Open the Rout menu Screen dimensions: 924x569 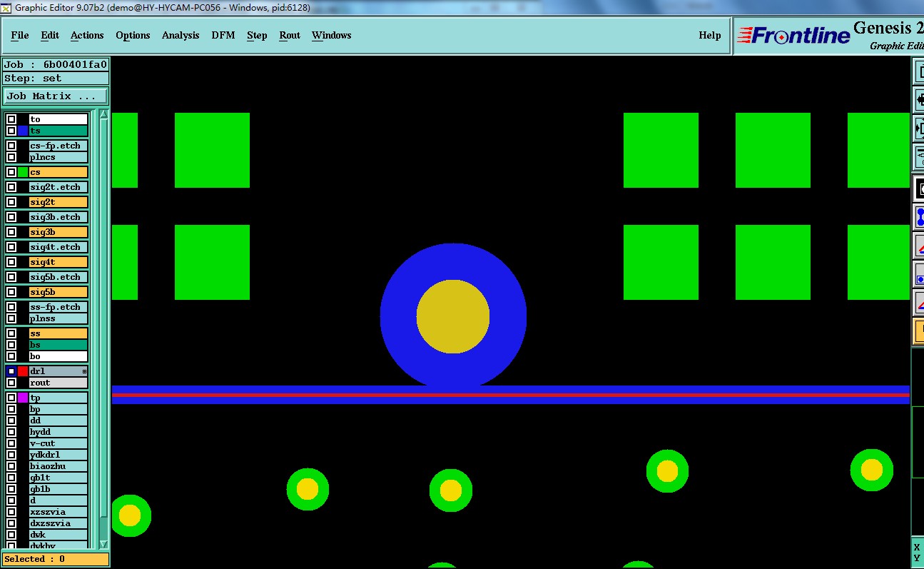[x=290, y=35]
